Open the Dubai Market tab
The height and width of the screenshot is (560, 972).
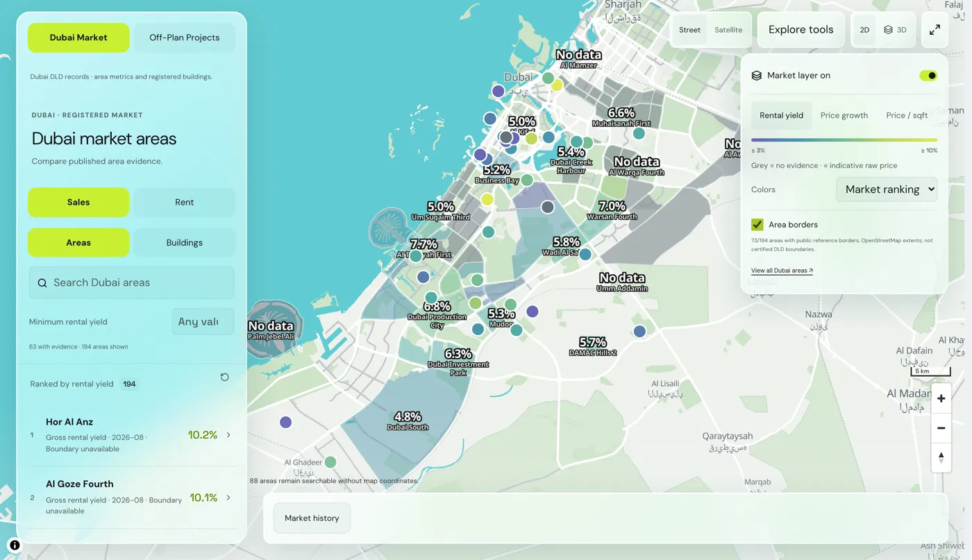click(x=78, y=37)
